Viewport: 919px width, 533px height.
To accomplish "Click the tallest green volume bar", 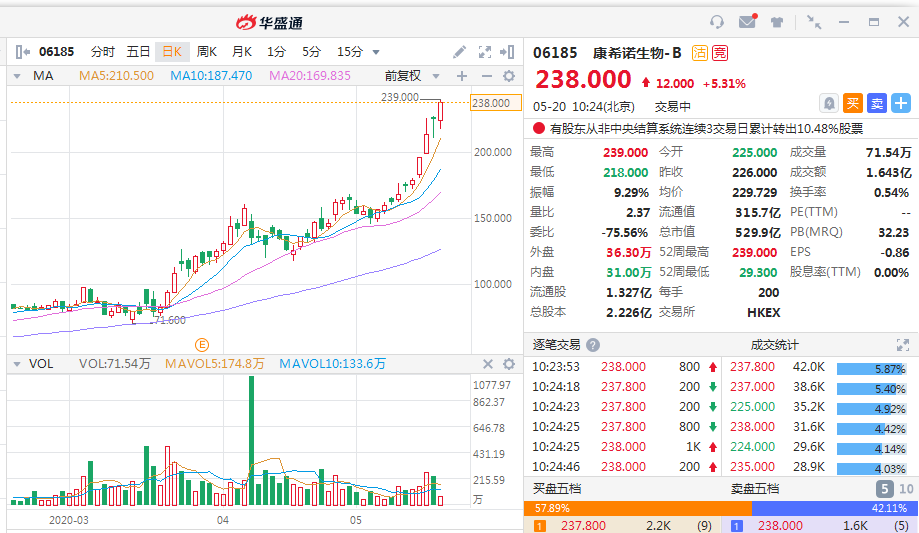I will click(252, 440).
